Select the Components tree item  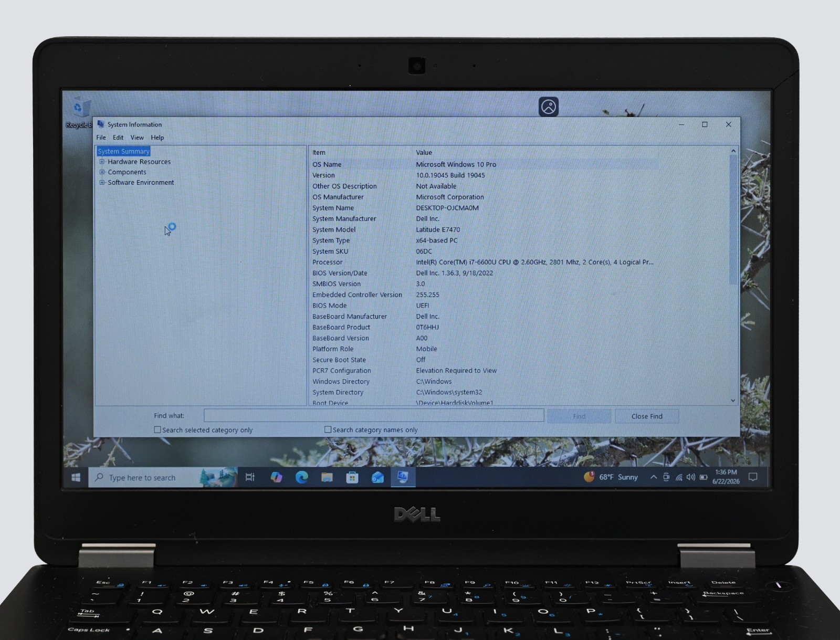coord(127,172)
